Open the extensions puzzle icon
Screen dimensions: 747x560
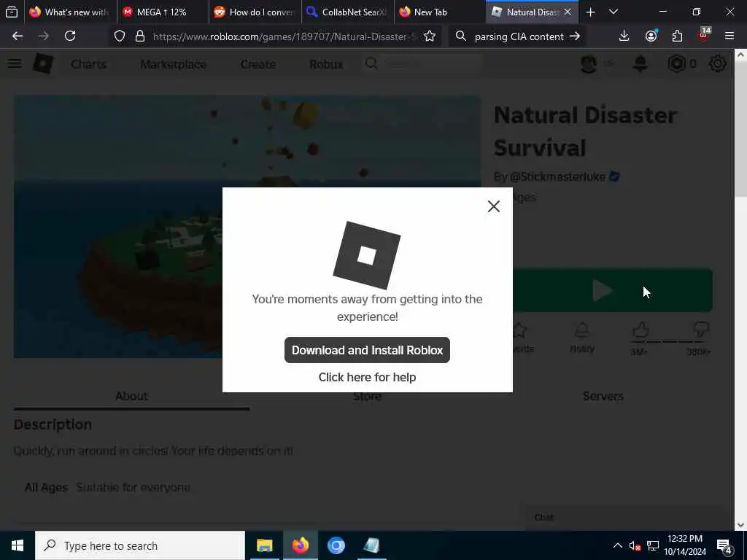point(677,36)
